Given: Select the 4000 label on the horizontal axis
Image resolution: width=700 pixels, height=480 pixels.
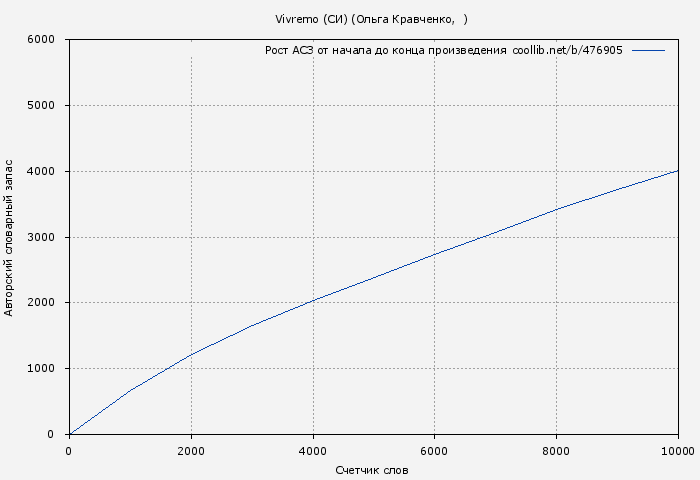Looking at the screenshot, I should (312, 451).
